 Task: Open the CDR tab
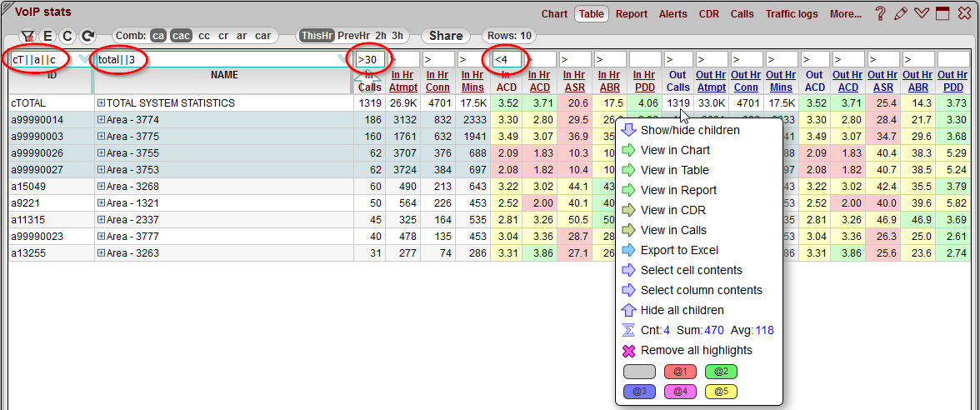coord(708,13)
